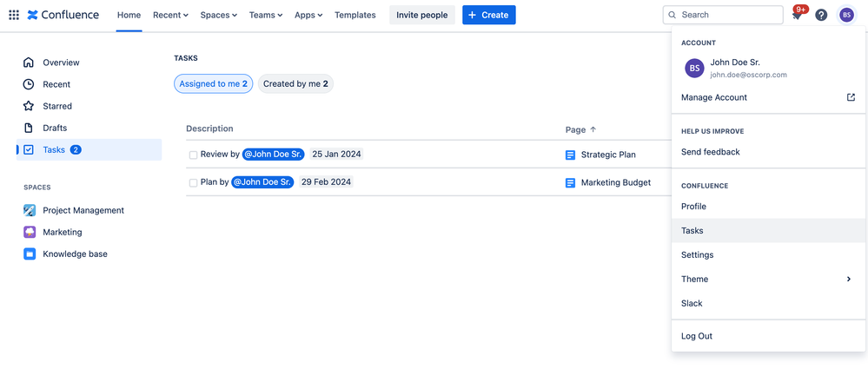Expand the Teams dropdown
Screen dimensions: 868x369
tap(266, 15)
